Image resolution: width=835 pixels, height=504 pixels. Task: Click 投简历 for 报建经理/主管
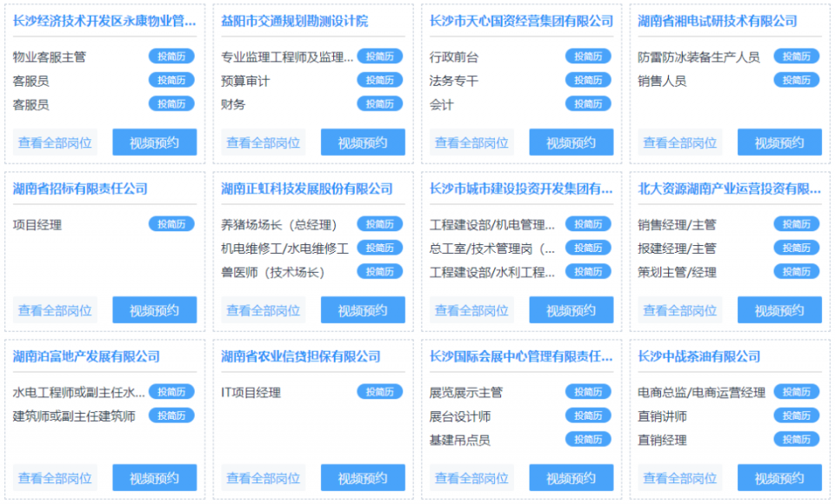click(x=796, y=248)
